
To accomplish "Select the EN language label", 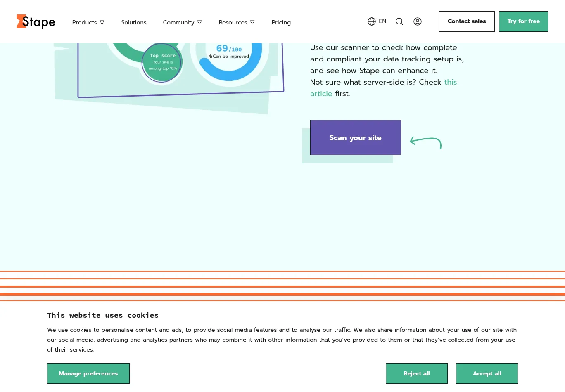I will [382, 21].
